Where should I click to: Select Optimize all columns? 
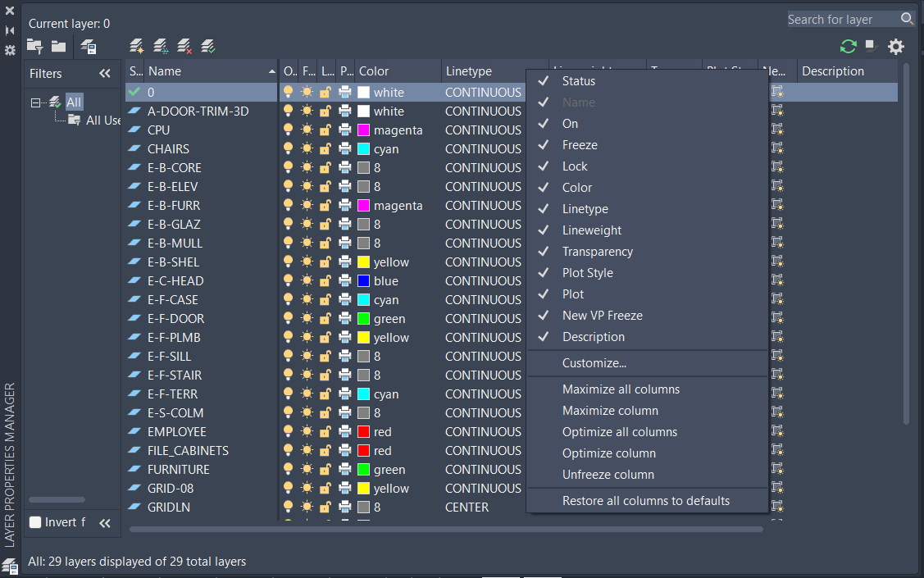619,432
